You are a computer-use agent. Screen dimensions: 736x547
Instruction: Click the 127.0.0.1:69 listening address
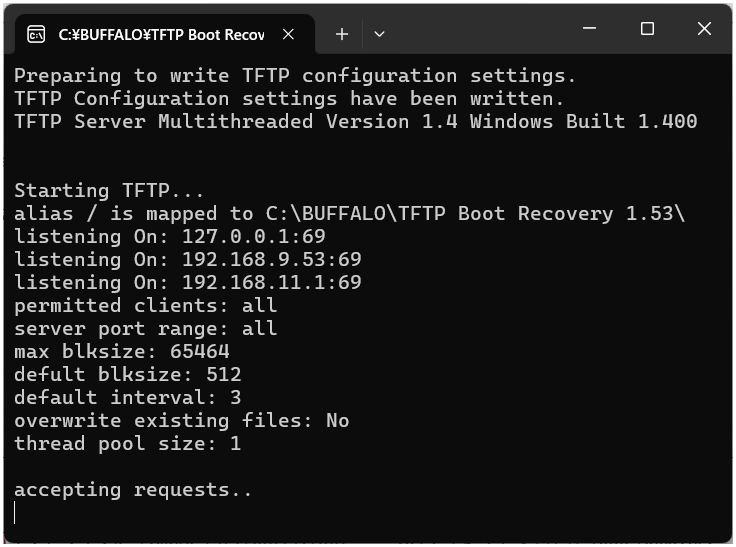point(254,237)
